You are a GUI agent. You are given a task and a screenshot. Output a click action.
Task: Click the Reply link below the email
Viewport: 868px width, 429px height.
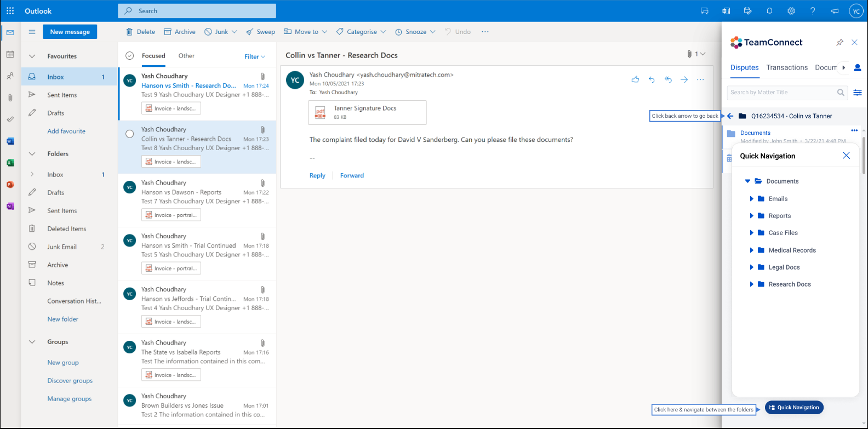pos(317,176)
